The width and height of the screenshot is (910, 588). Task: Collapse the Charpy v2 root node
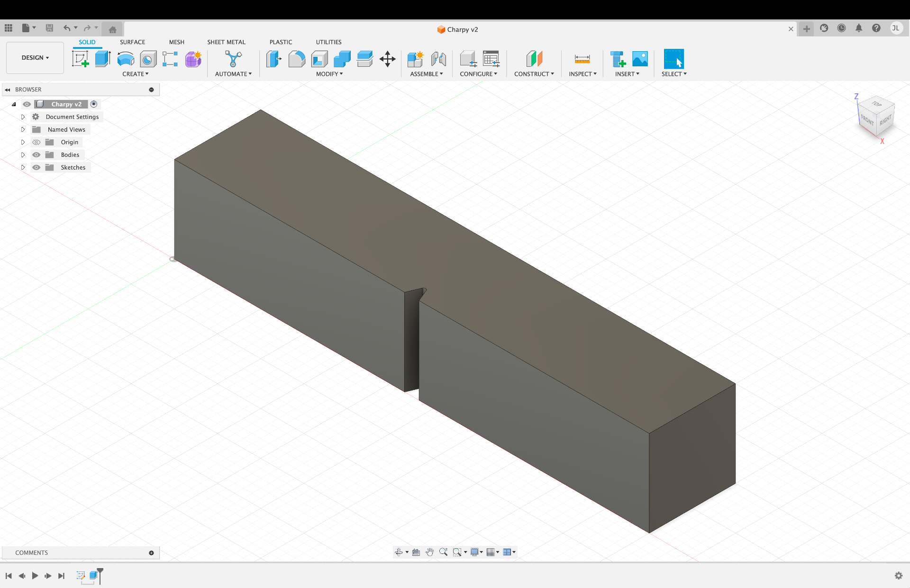(14, 104)
